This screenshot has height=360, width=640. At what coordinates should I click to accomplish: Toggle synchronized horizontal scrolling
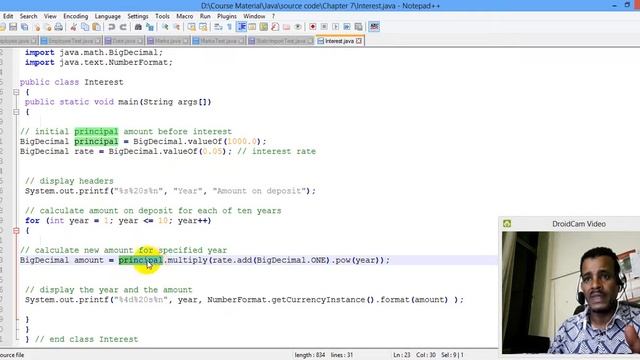click(x=203, y=27)
